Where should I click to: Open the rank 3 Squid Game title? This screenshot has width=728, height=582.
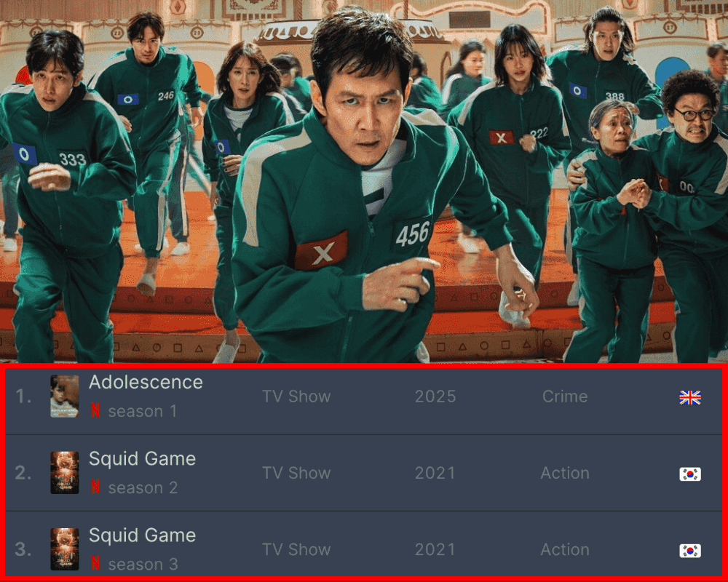coord(142,535)
